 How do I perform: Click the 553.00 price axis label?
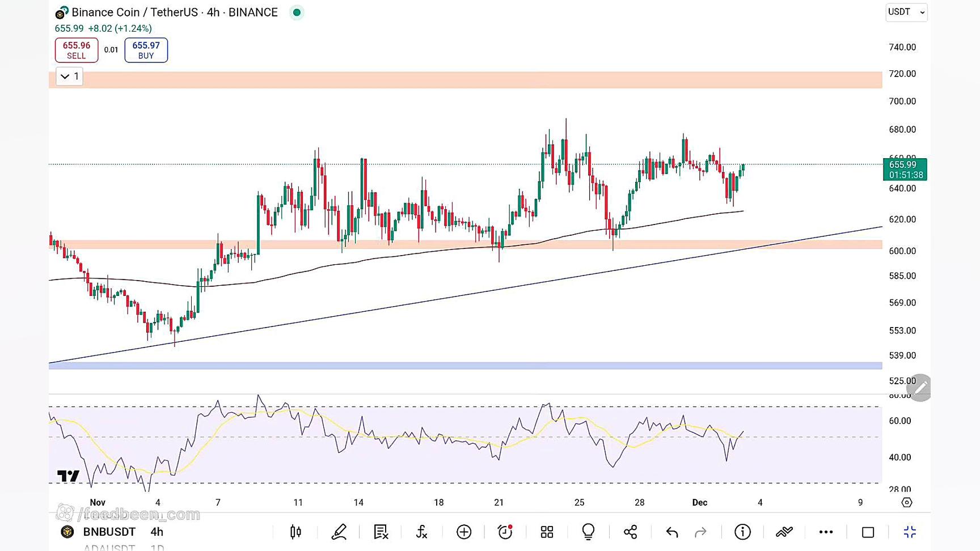pyautogui.click(x=902, y=330)
